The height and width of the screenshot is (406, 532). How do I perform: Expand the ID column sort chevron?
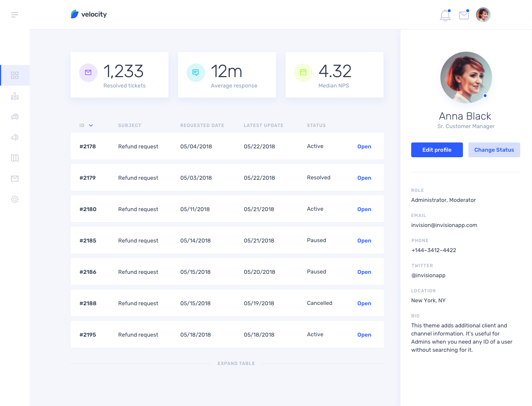coord(91,125)
